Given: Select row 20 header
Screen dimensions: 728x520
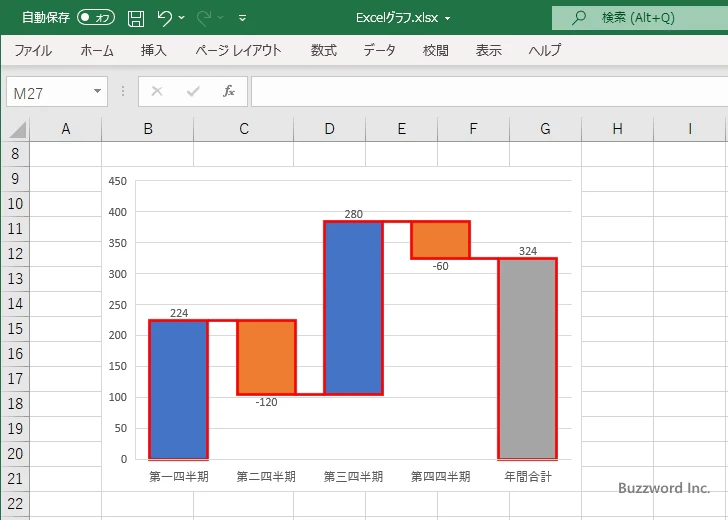Looking at the screenshot, I should (15, 454).
